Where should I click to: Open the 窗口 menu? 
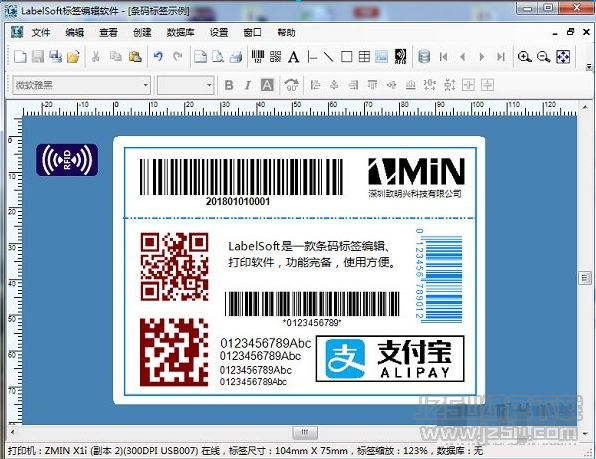[252, 33]
